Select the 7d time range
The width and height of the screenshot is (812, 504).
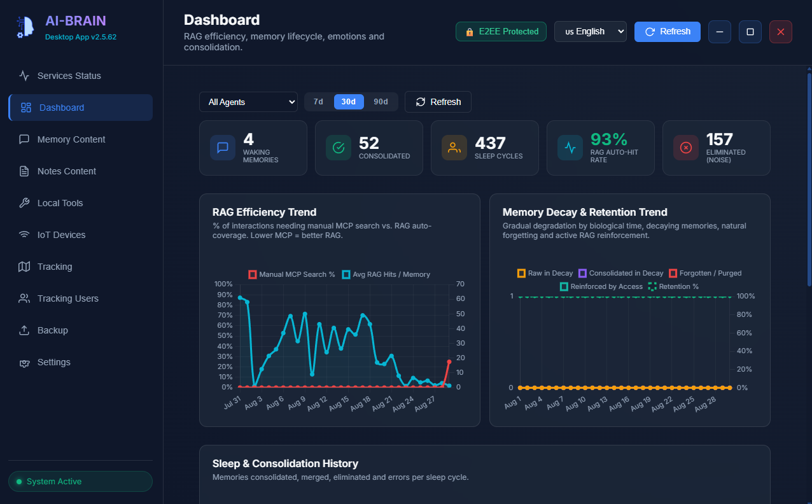click(x=319, y=102)
